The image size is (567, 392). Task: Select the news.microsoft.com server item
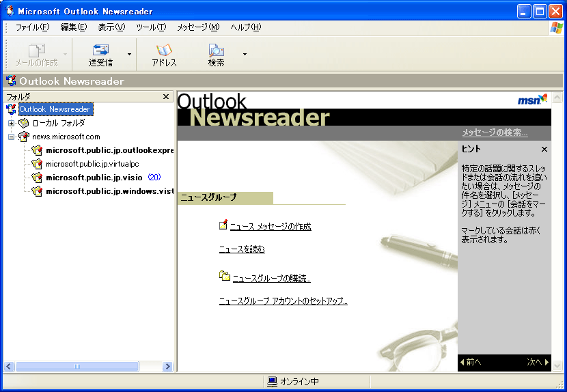(66, 137)
